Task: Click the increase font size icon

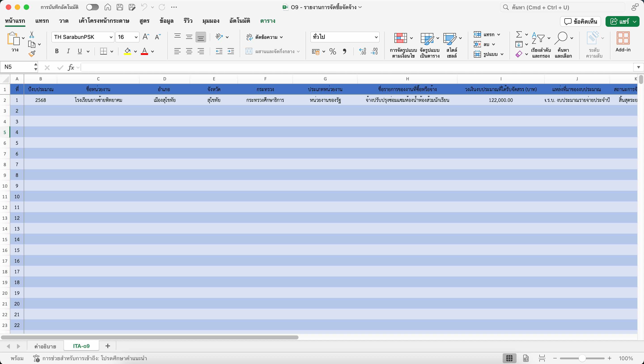Action: click(x=146, y=37)
